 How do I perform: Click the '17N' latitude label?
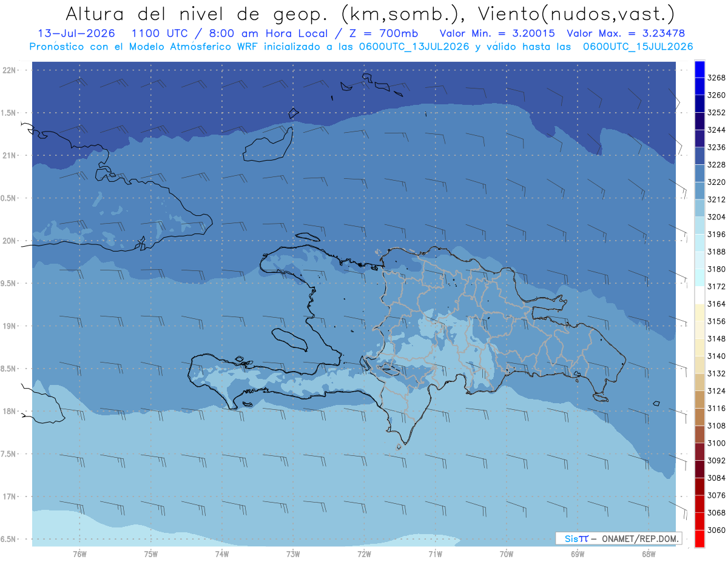[10, 497]
